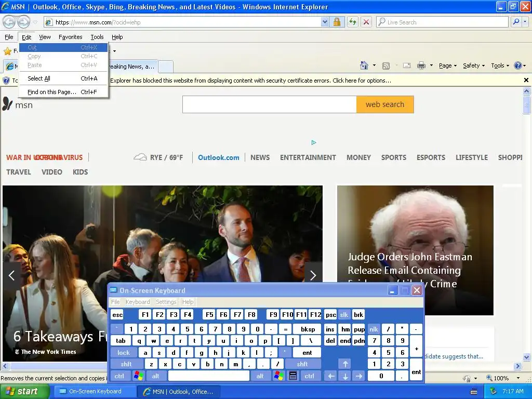Image resolution: width=532 pixels, height=399 pixels.
Task: Click the vertical scrollbar down arrow
Action: (526, 357)
